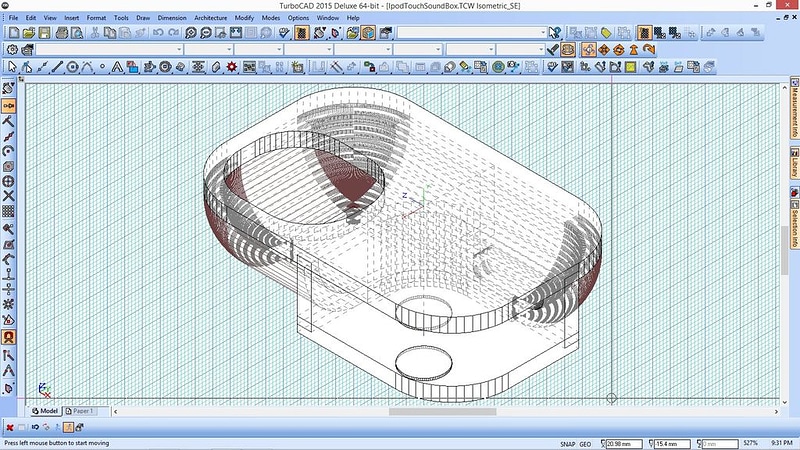Open the Draw menu
Viewport: 800px width, 450px height.
tap(143, 18)
